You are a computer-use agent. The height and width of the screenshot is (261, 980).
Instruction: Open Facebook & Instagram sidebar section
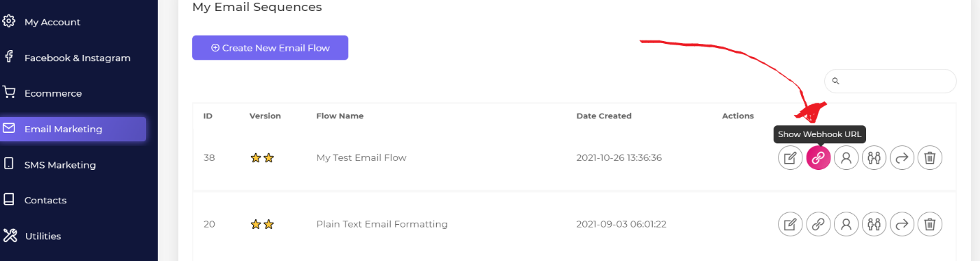click(77, 58)
